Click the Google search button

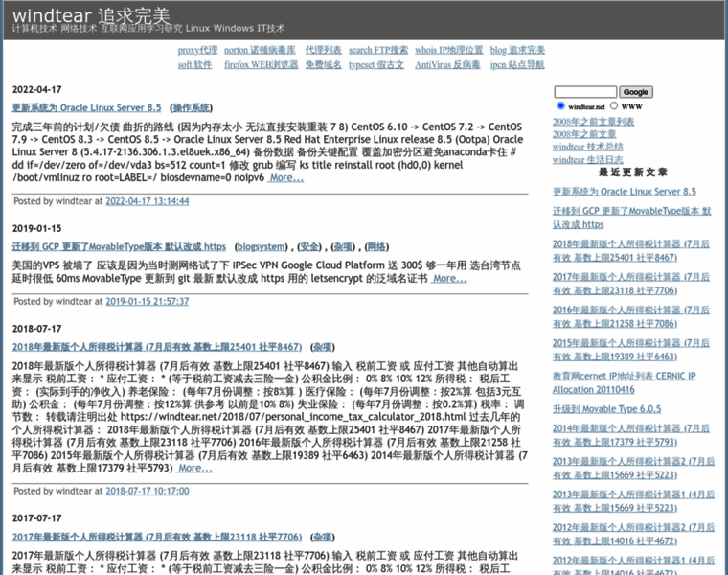click(x=635, y=92)
